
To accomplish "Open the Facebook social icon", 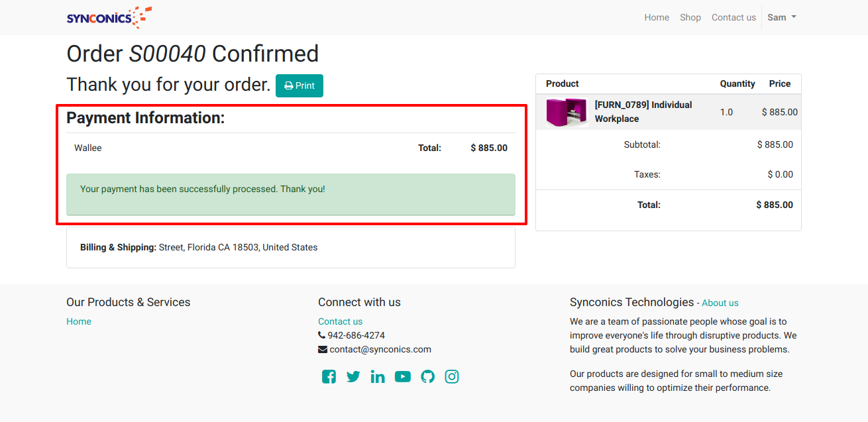I will point(329,377).
